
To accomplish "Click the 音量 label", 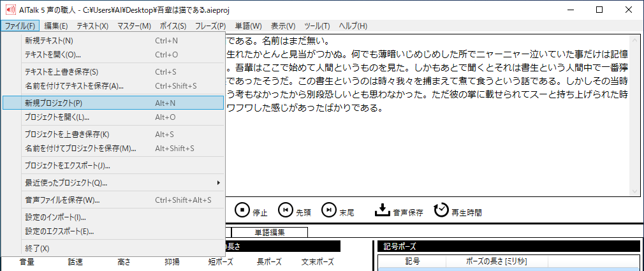I will (x=27, y=261).
